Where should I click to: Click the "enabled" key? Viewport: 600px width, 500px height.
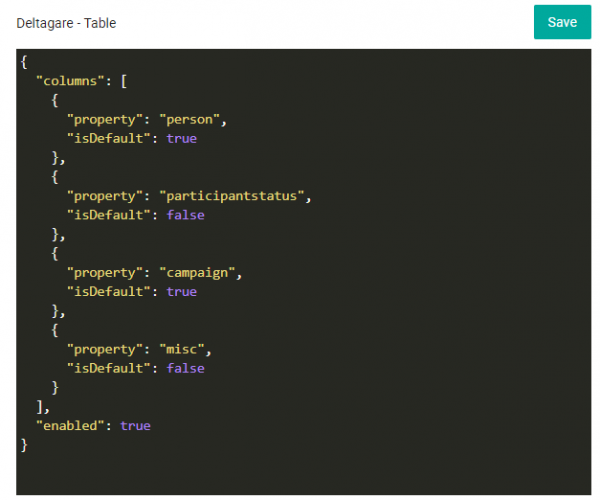pyautogui.click(x=72, y=426)
